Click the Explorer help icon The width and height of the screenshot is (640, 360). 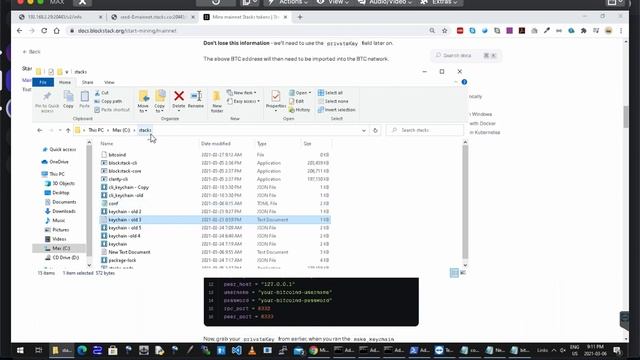point(464,82)
